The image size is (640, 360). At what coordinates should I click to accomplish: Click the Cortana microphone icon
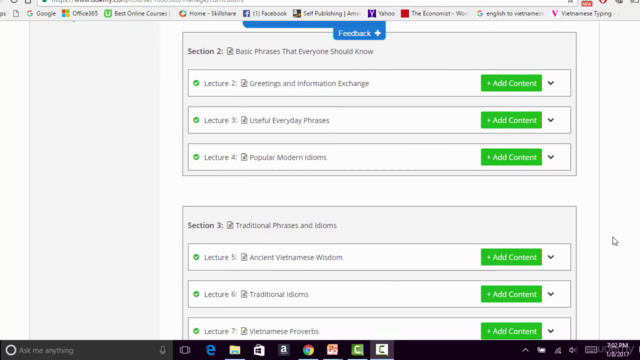coord(162,350)
